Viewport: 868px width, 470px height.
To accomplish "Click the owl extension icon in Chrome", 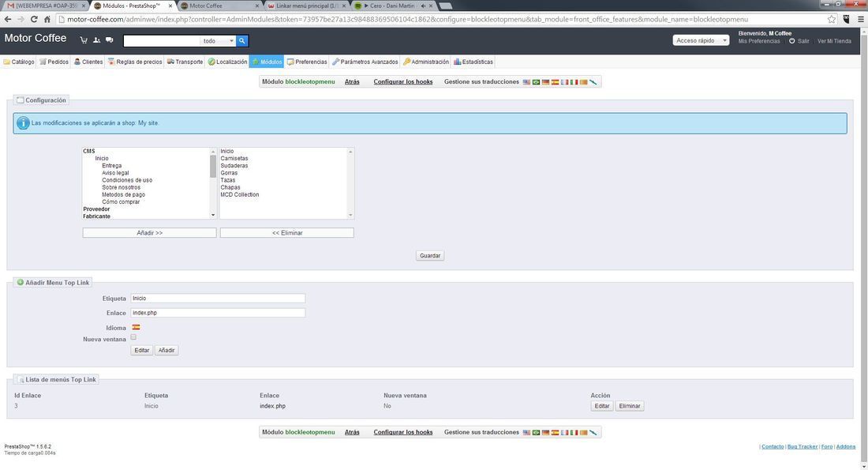I will pos(847,19).
